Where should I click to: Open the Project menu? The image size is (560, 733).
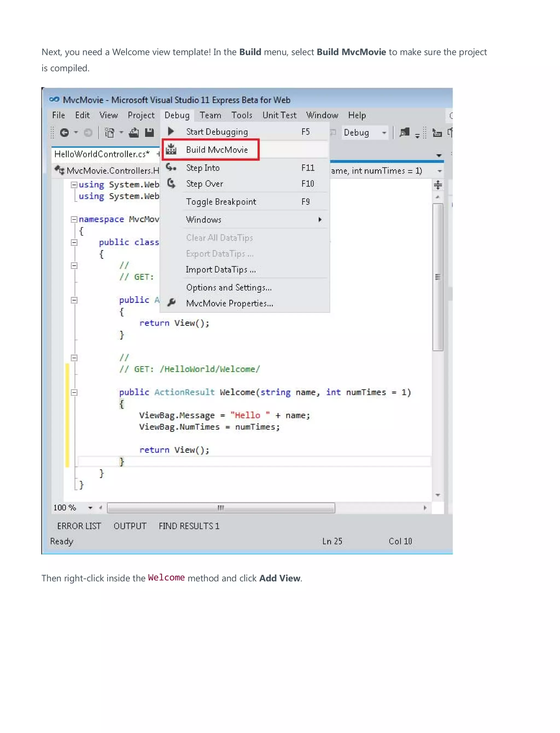141,115
